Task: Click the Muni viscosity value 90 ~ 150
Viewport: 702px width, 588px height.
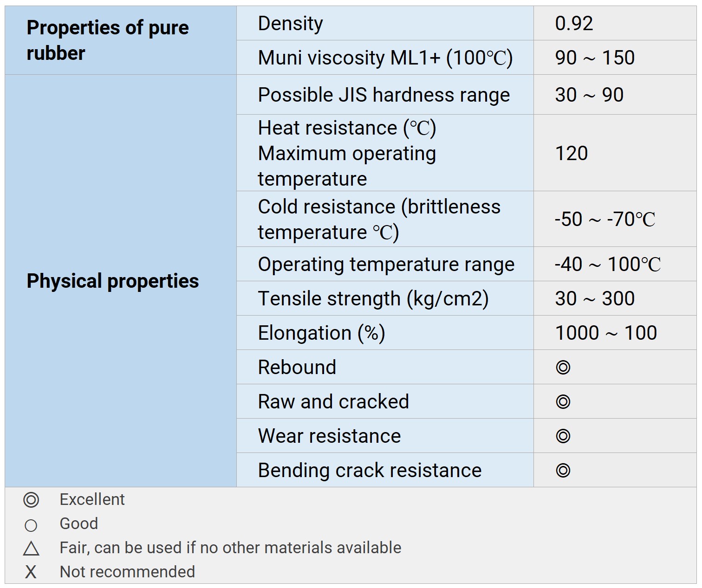Action: (x=595, y=58)
